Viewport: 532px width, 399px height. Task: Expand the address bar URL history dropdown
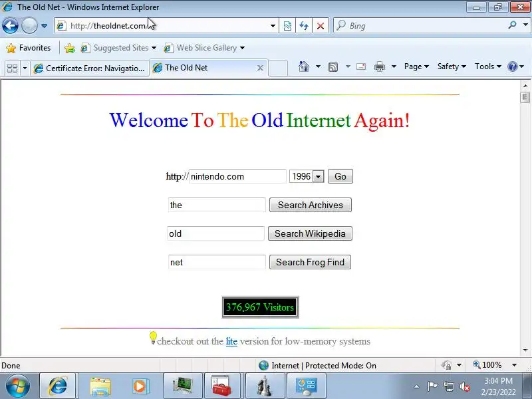(273, 26)
